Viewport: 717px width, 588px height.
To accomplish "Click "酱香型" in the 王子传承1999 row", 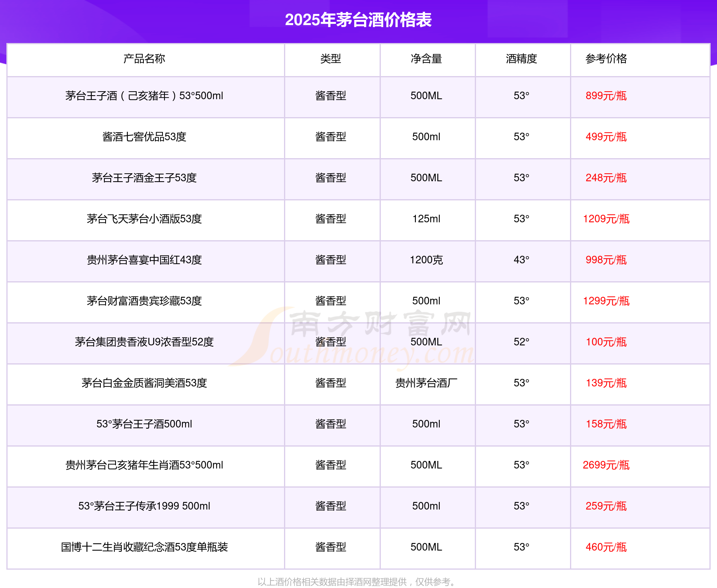I will [331, 506].
